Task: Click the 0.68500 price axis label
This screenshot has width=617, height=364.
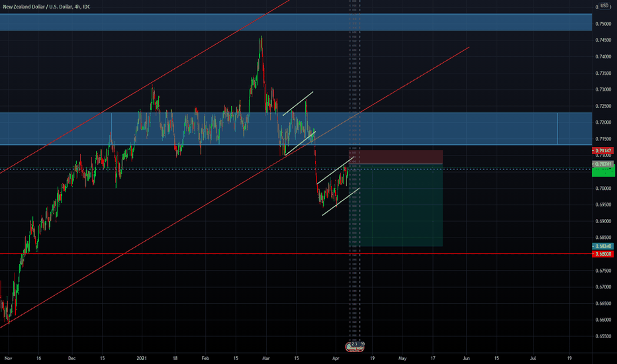Action: click(603, 238)
